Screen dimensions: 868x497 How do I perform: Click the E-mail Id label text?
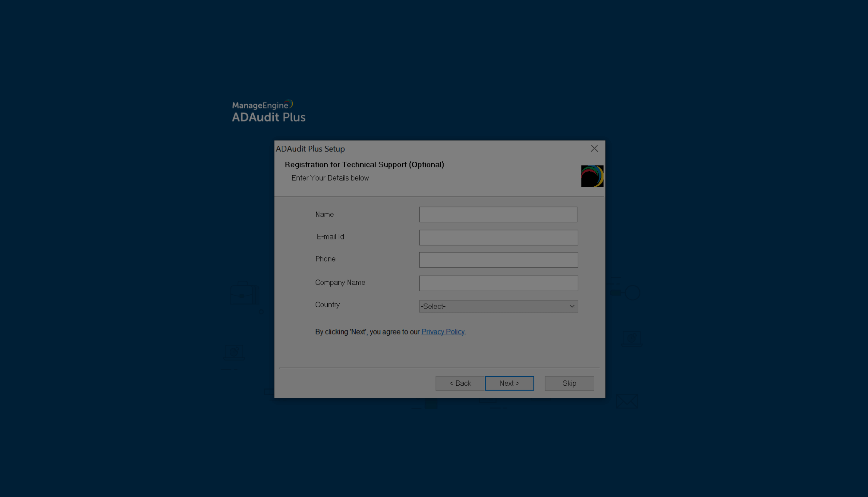click(x=330, y=236)
